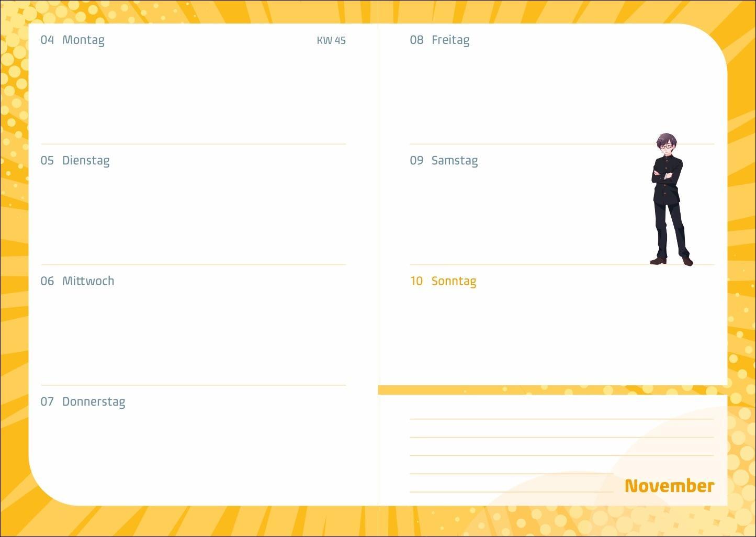Select the date number 09
This screenshot has height=537, width=756.
(416, 161)
